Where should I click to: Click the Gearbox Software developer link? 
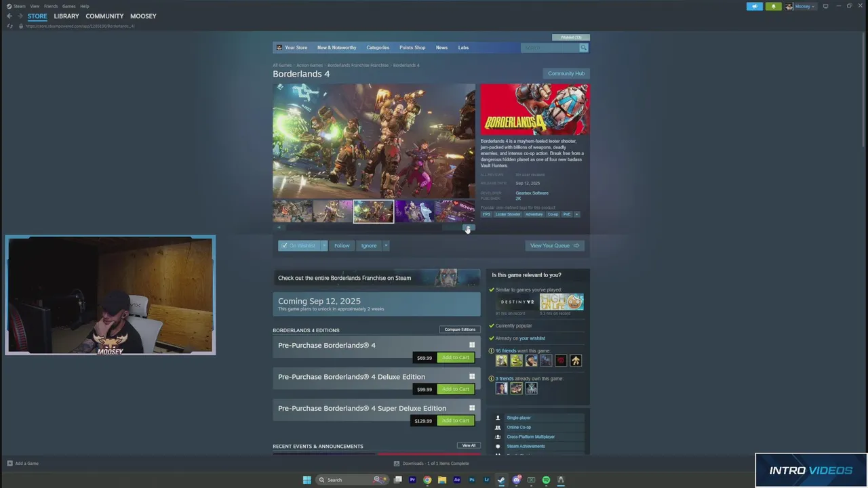tap(532, 193)
